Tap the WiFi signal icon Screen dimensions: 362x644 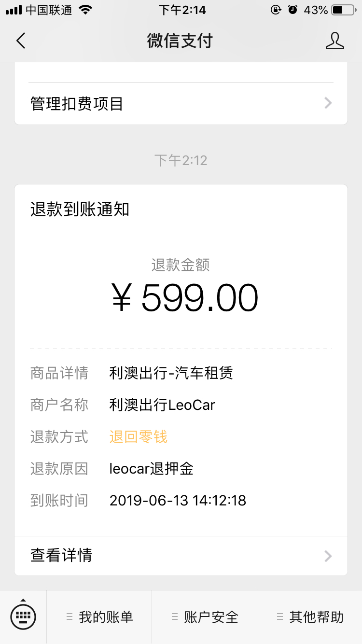coord(86,10)
